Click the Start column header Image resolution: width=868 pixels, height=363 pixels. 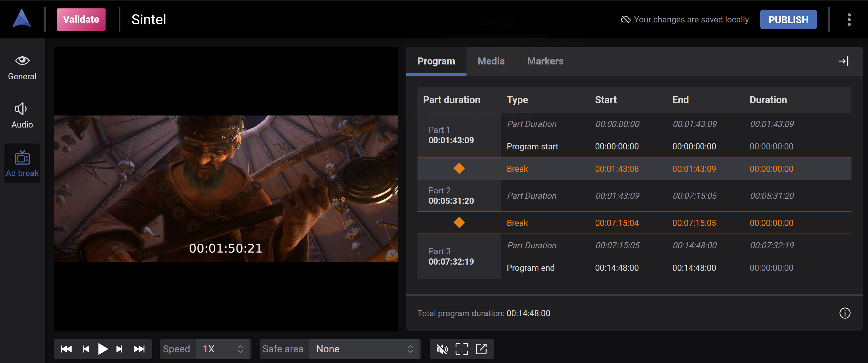coord(606,100)
